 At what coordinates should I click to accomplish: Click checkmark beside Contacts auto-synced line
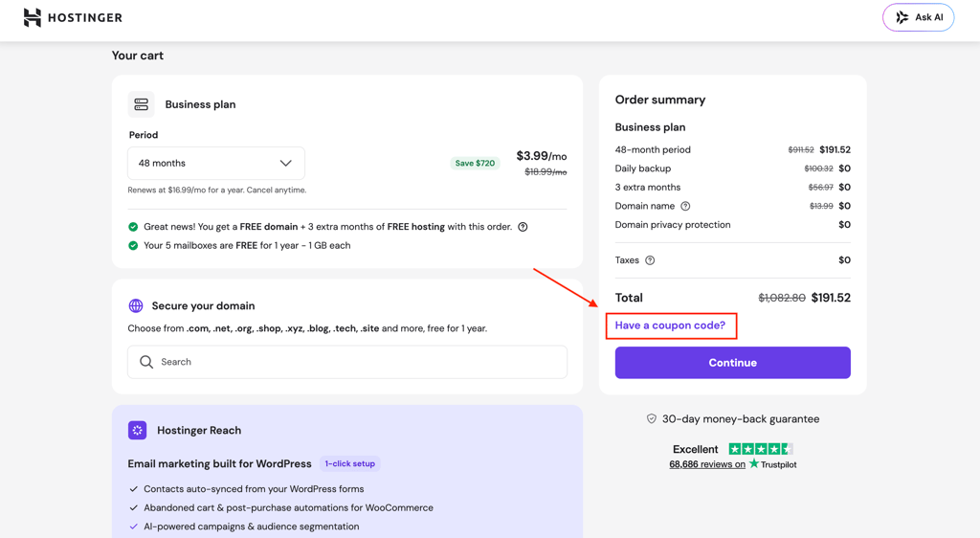click(x=133, y=489)
